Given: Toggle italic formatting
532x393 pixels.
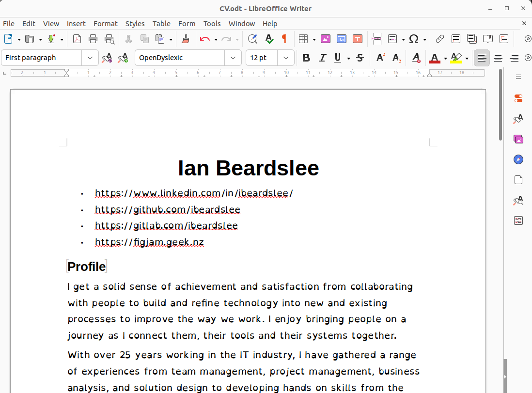Looking at the screenshot, I should click(322, 58).
